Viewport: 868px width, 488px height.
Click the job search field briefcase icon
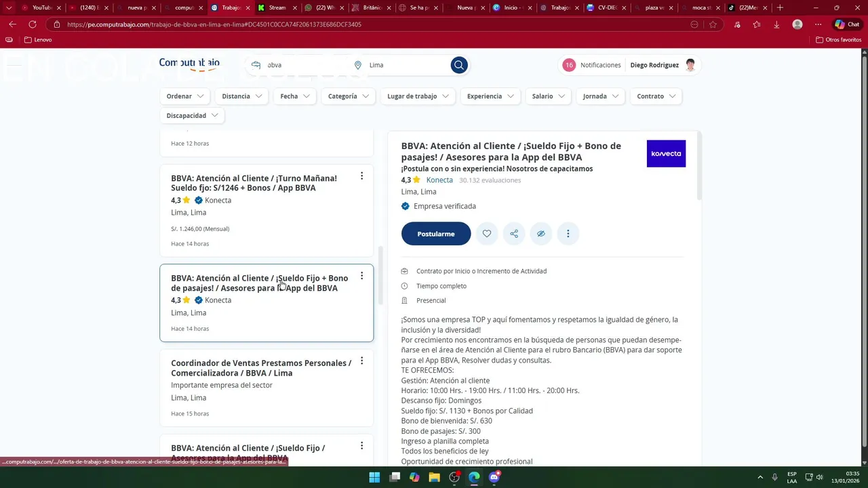(x=256, y=65)
